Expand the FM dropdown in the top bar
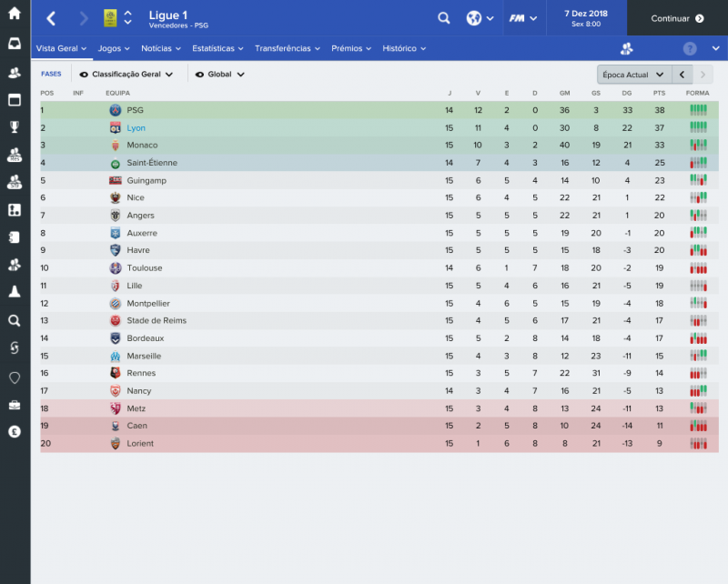Viewport: 728px width, 584px height. [525, 17]
